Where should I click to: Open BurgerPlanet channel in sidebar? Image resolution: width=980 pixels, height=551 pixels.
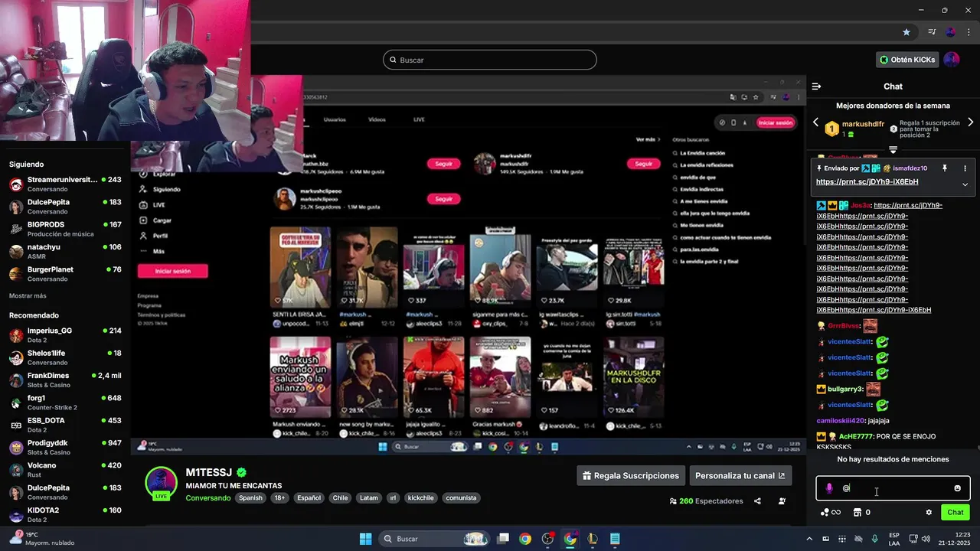click(65, 274)
